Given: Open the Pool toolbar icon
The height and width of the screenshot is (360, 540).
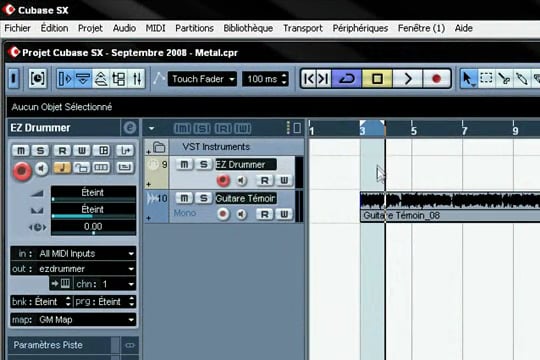Looking at the screenshot, I should point(119,79).
